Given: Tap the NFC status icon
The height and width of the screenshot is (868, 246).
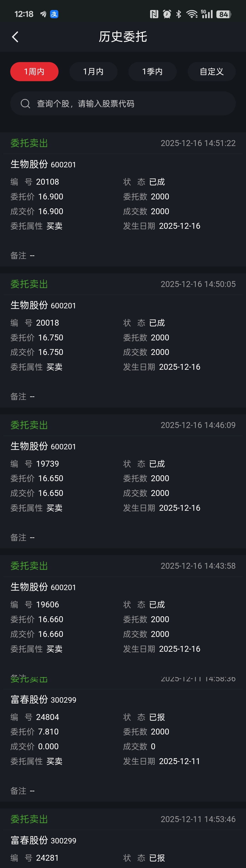Looking at the screenshot, I should coord(154,14).
